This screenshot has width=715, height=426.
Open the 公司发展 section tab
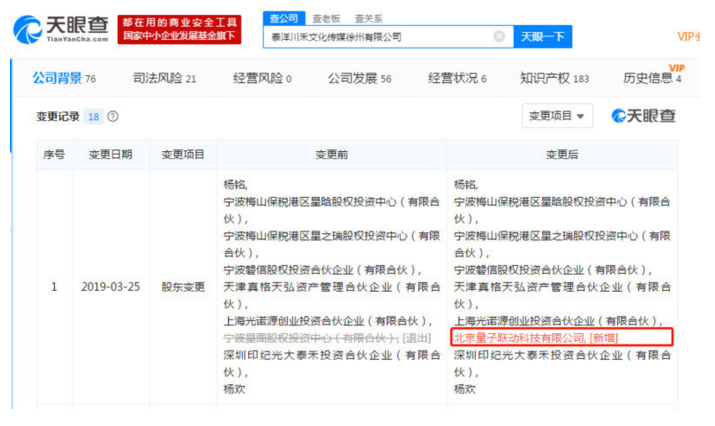359,78
